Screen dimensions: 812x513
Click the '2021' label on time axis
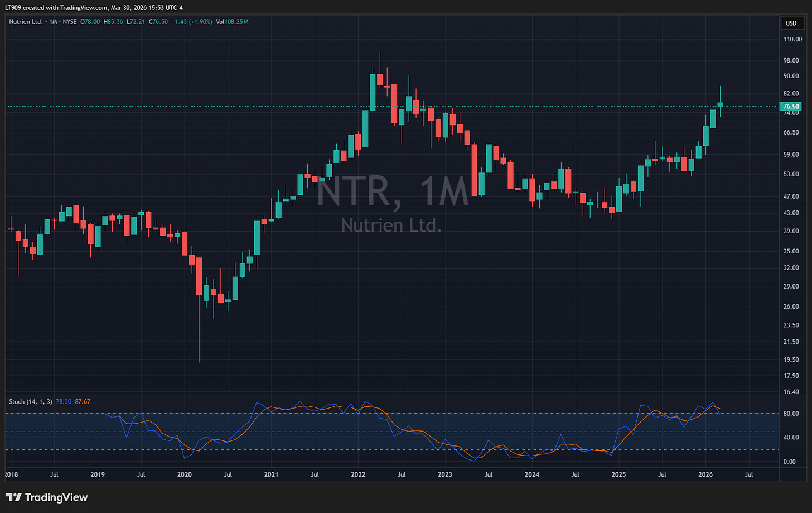(271, 474)
